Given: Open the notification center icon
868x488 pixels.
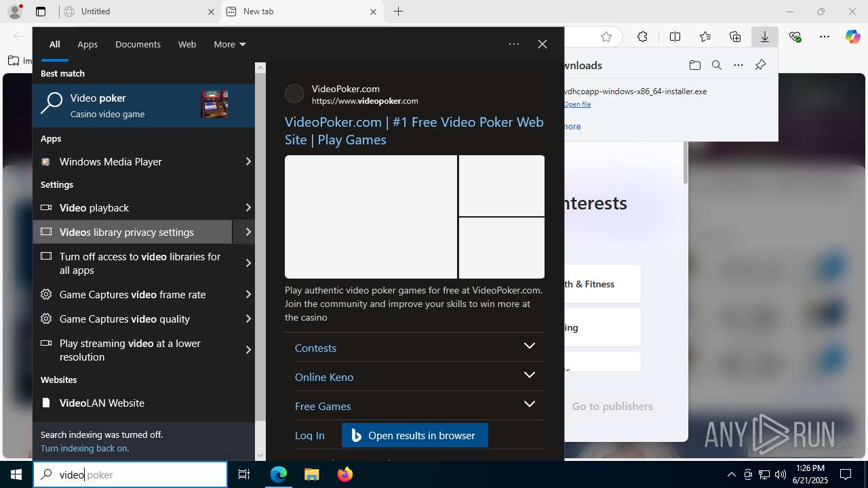Looking at the screenshot, I should 846,474.
